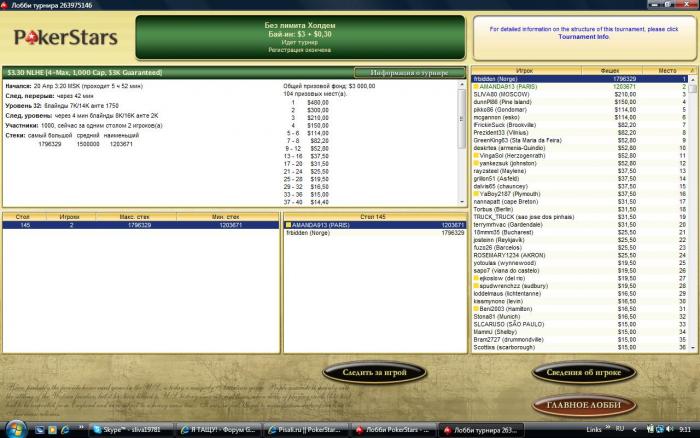Select Stona81 (Munich) row
Screen dimensions: 700x438
point(580,317)
